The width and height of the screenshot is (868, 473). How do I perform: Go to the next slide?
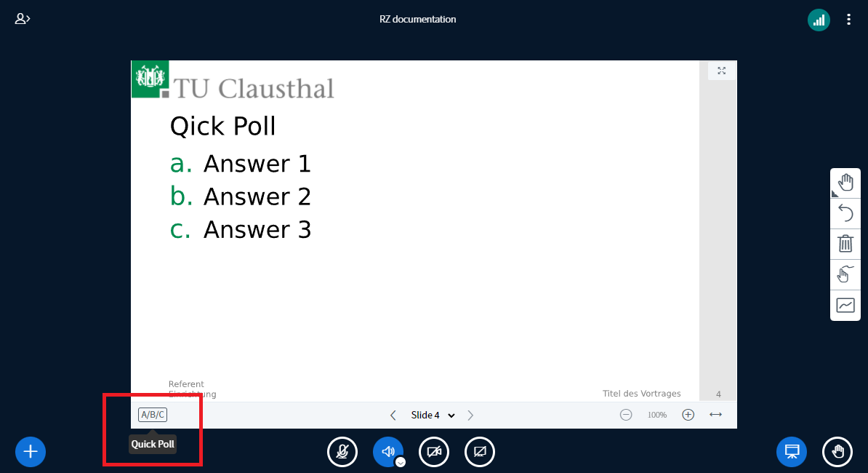click(470, 416)
